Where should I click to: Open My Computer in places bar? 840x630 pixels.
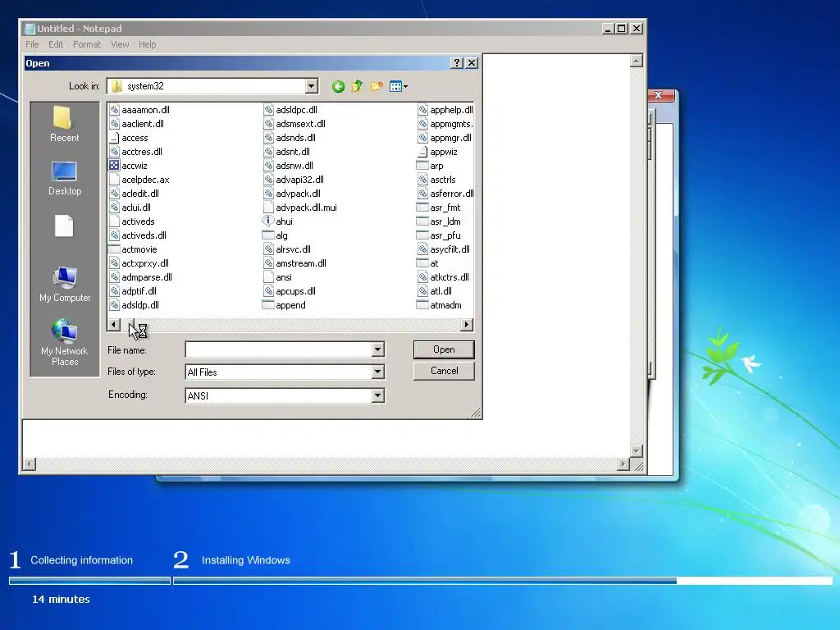pos(65,284)
